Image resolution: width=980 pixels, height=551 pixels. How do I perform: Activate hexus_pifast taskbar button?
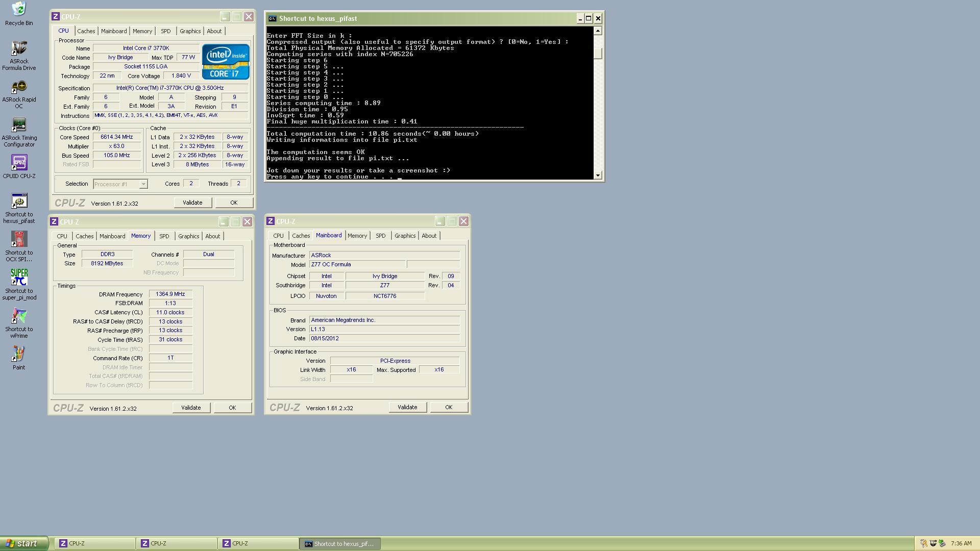(340, 543)
